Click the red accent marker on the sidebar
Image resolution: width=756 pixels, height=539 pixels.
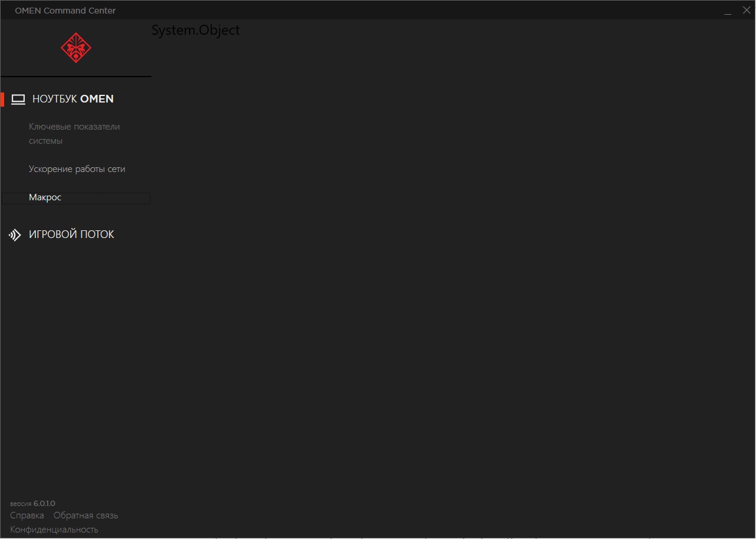coord(2,99)
